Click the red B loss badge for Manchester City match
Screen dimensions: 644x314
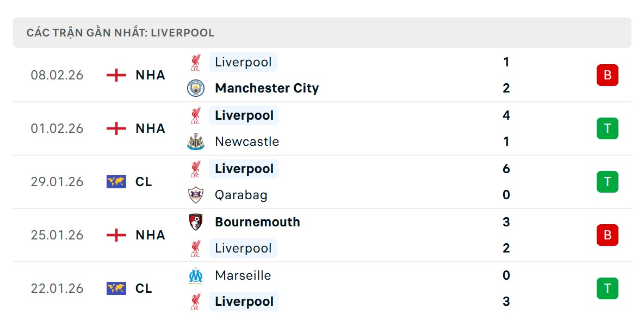click(x=607, y=75)
